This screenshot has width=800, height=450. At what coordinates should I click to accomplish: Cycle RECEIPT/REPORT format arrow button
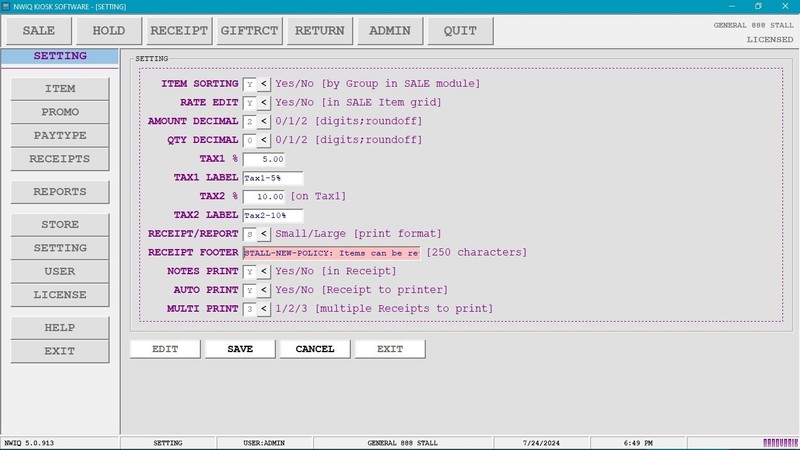(x=264, y=234)
